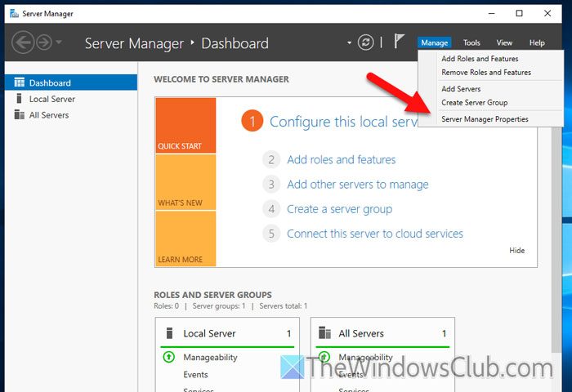572x392 pixels.
Task: Expand the dropdown arrow left of the Refresh icon
Action: point(349,42)
